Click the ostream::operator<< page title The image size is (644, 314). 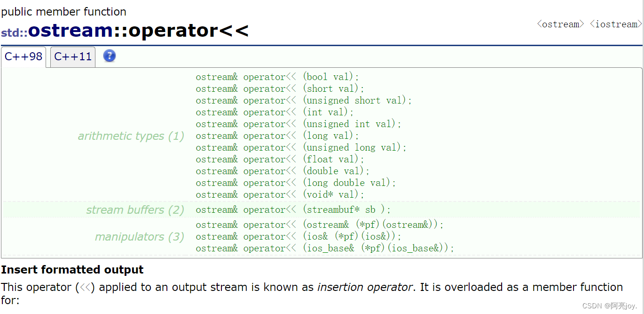(138, 31)
